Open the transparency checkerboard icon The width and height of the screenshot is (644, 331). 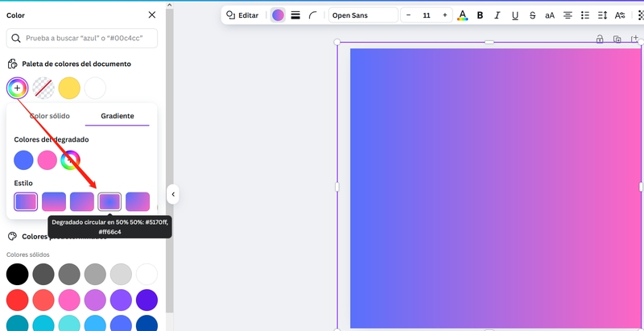(641, 15)
